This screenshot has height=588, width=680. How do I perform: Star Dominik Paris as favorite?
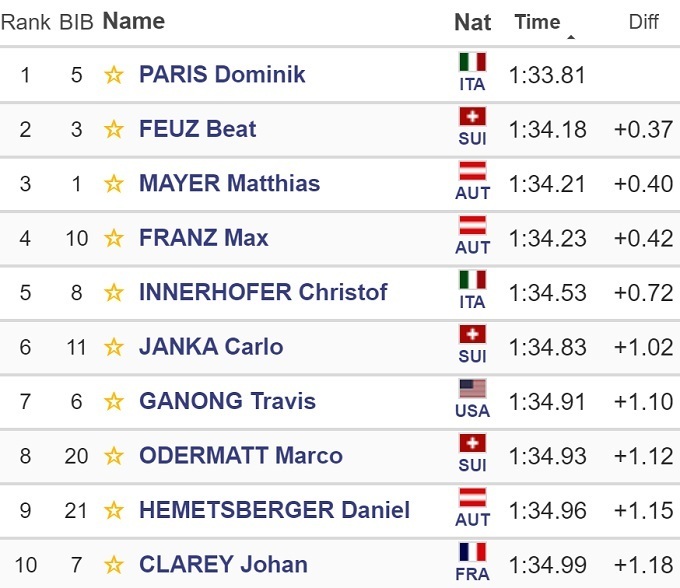(x=114, y=75)
